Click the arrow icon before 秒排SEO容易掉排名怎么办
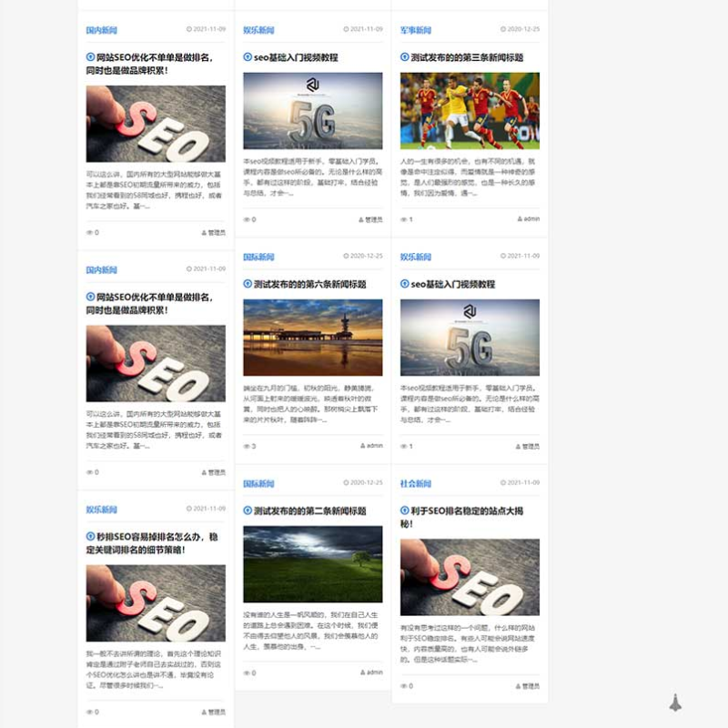 91,537
